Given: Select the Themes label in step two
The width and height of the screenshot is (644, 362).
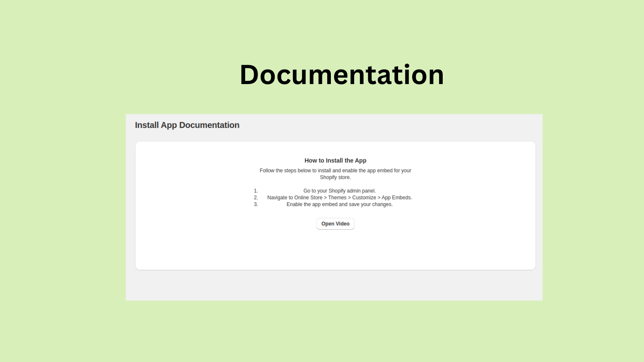Looking at the screenshot, I should pyautogui.click(x=337, y=197).
